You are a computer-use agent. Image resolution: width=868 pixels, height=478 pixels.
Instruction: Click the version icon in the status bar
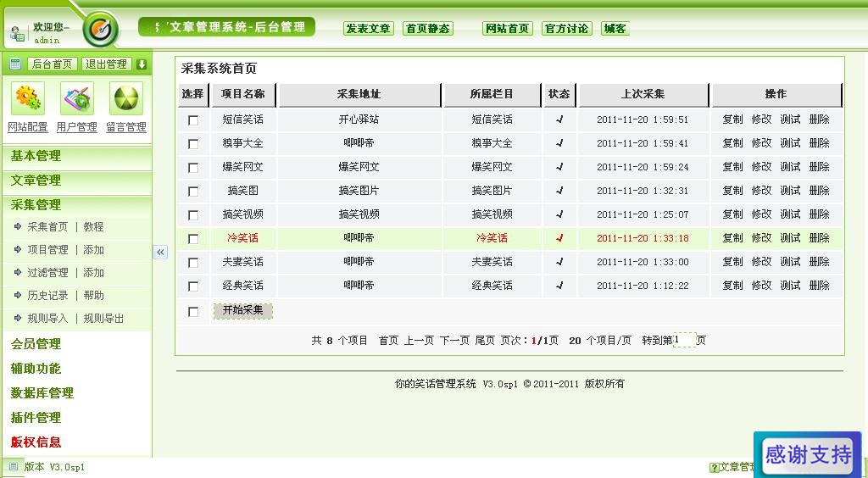click(14, 467)
